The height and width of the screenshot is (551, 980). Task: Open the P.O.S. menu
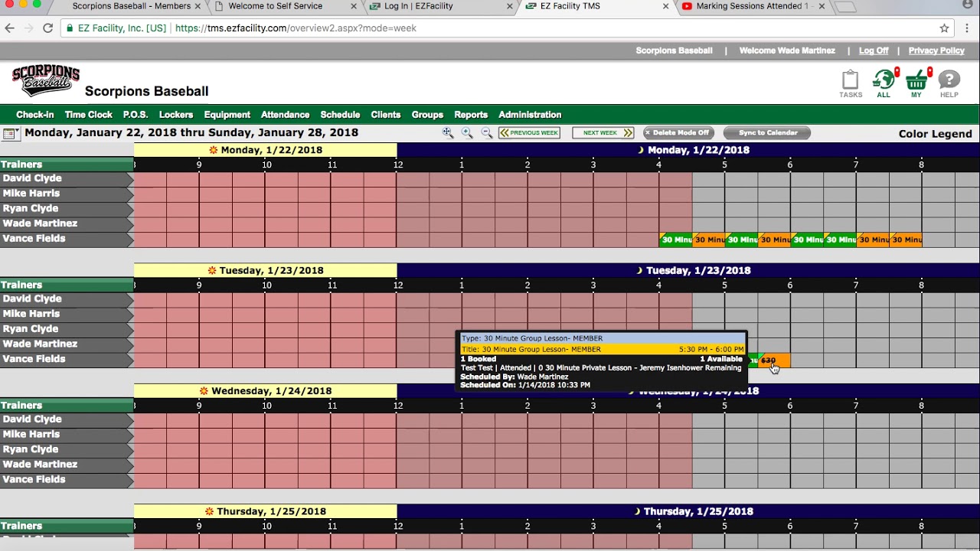pos(136,115)
